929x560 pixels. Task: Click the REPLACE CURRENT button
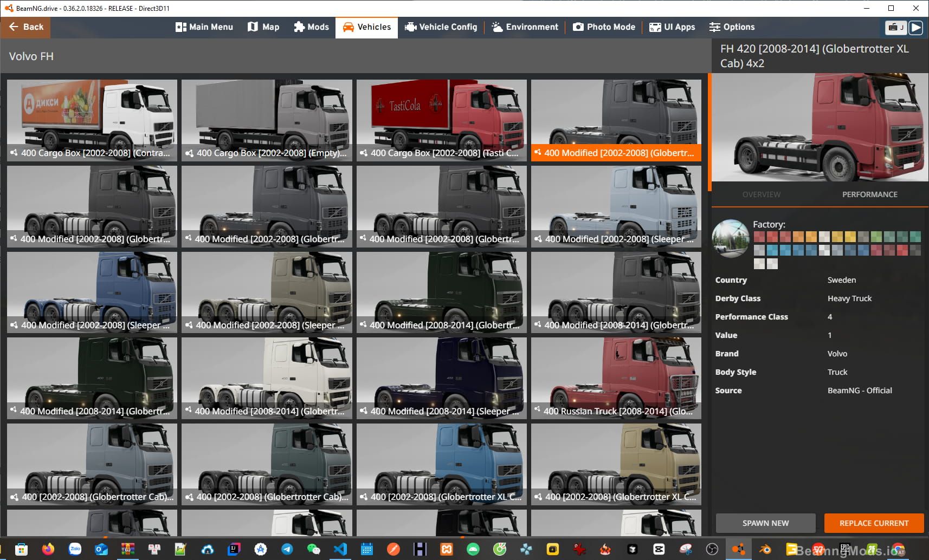click(x=874, y=523)
